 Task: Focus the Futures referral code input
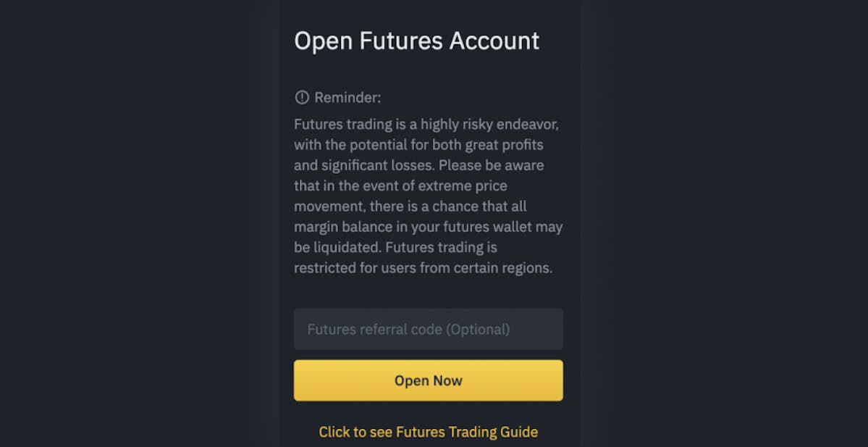tap(428, 329)
